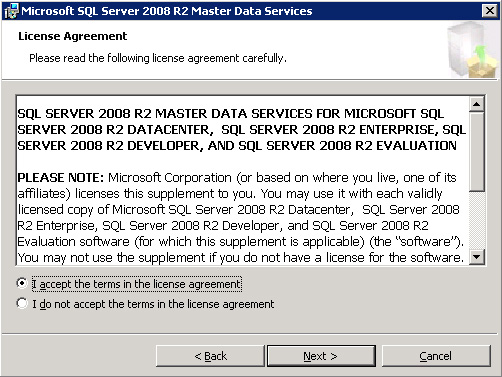The width and height of the screenshot is (502, 377).
Task: Continue setup with the Next button
Action: tap(321, 356)
